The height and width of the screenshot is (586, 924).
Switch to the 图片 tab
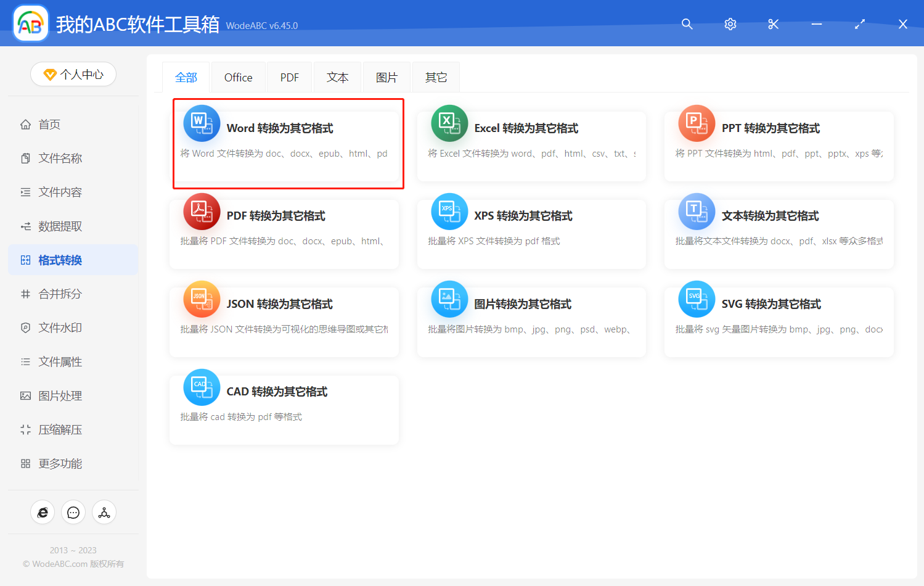(x=386, y=76)
